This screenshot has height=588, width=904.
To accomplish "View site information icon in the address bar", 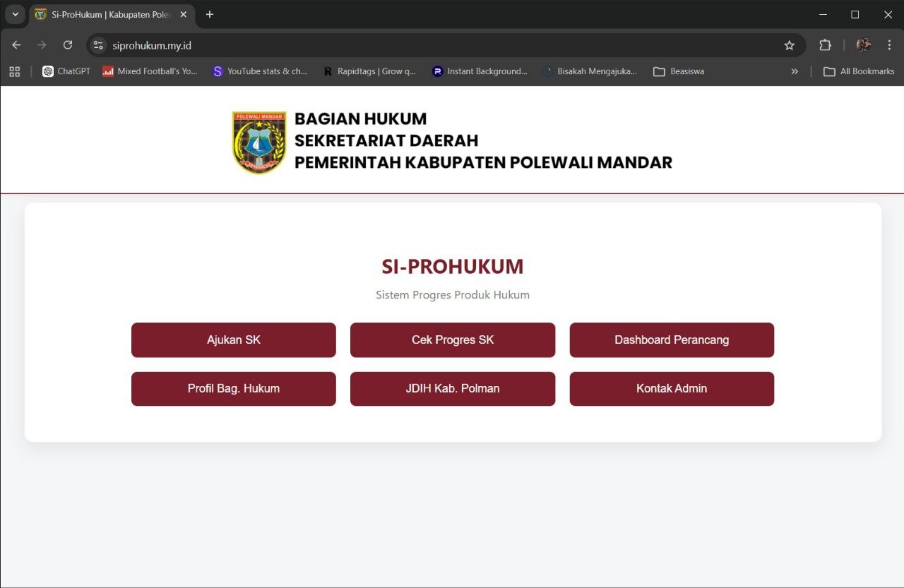I will (x=97, y=44).
